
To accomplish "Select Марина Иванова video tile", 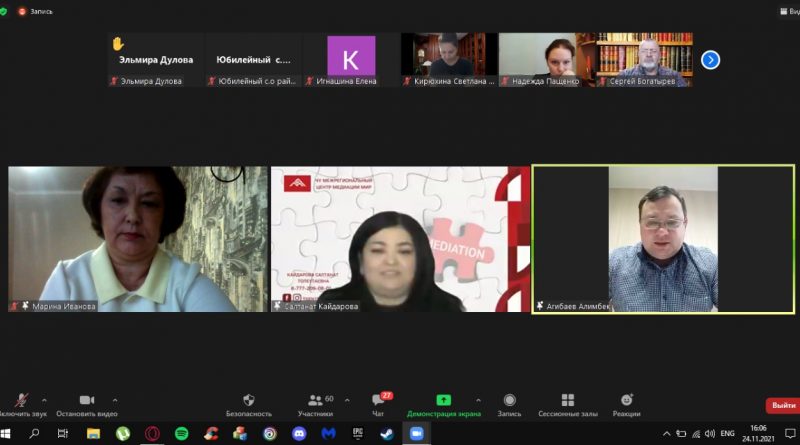I will (x=138, y=239).
